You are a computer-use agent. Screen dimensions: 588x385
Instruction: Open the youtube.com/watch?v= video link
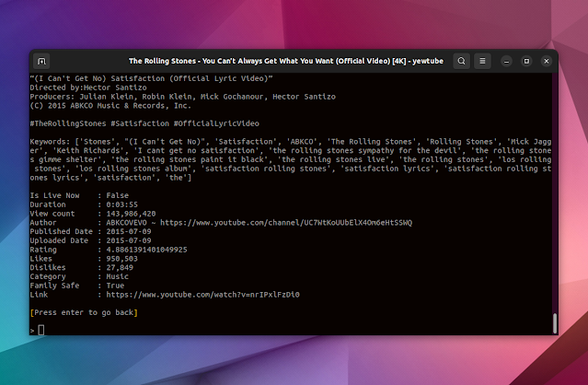[202, 295]
